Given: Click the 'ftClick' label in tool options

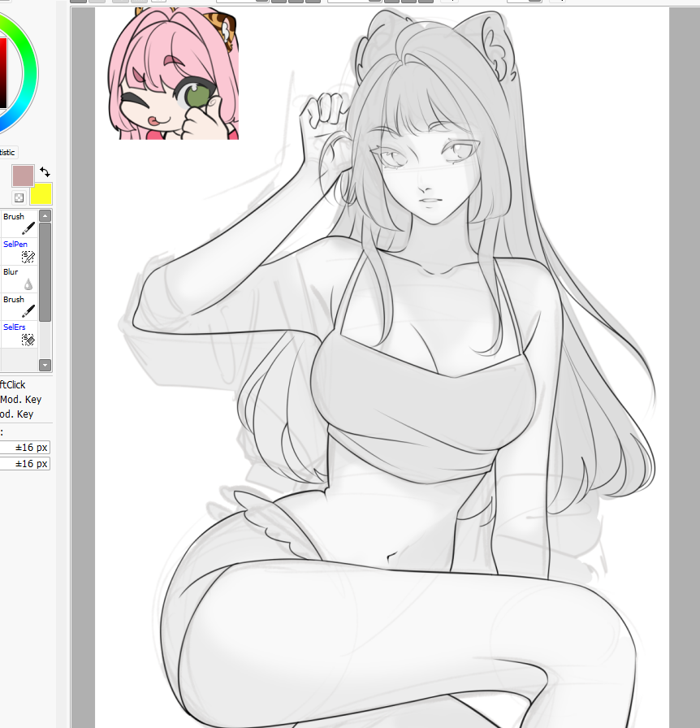Looking at the screenshot, I should point(12,385).
